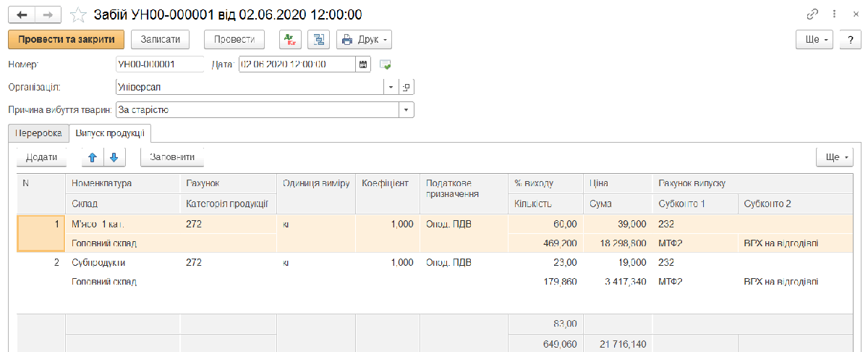
Task: Click into Номер field
Action: [x=160, y=64]
